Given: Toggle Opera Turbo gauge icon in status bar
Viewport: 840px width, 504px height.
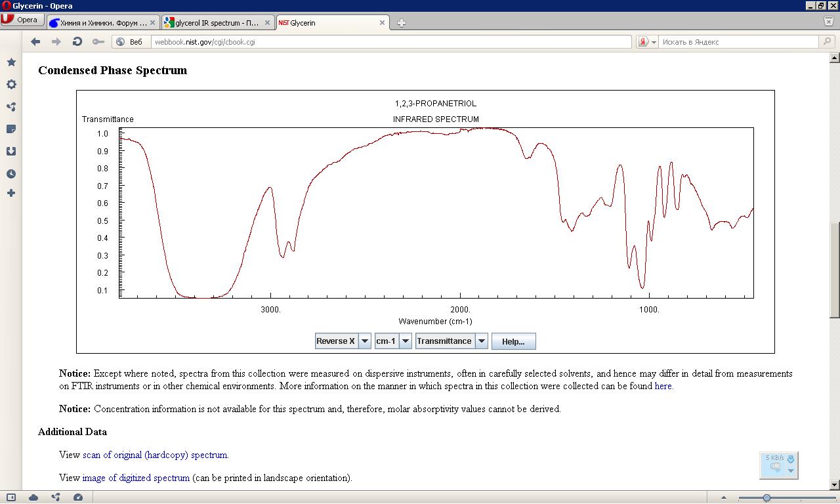Looking at the screenshot, I should pyautogui.click(x=78, y=497).
